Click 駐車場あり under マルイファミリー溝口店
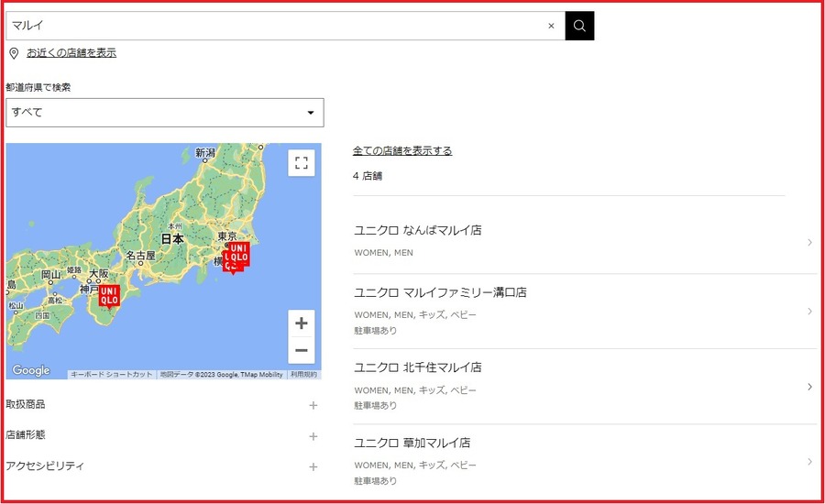This screenshot has width=825, height=504. [376, 331]
